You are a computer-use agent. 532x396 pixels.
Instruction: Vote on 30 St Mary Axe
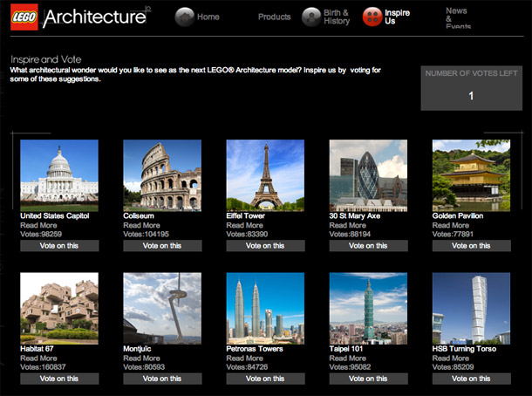point(368,246)
